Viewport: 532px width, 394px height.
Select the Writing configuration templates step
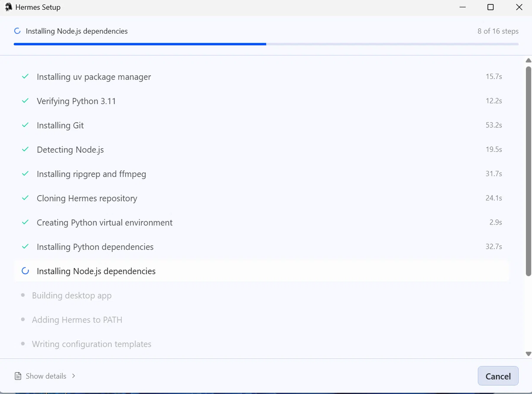click(x=262, y=344)
